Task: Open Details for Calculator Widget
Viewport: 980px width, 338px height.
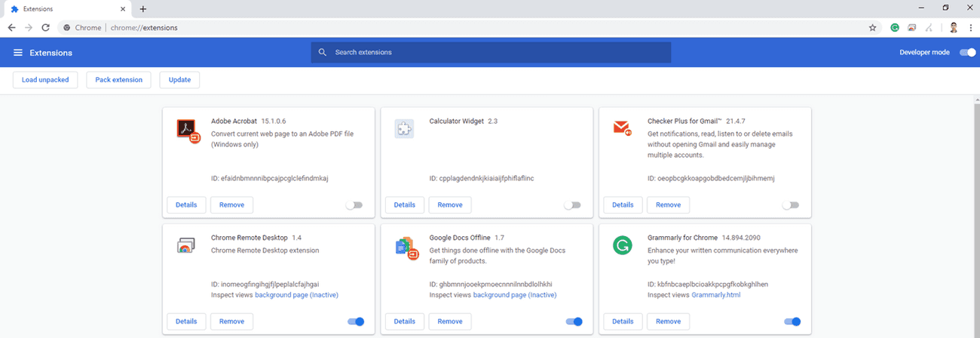Action: pos(404,204)
